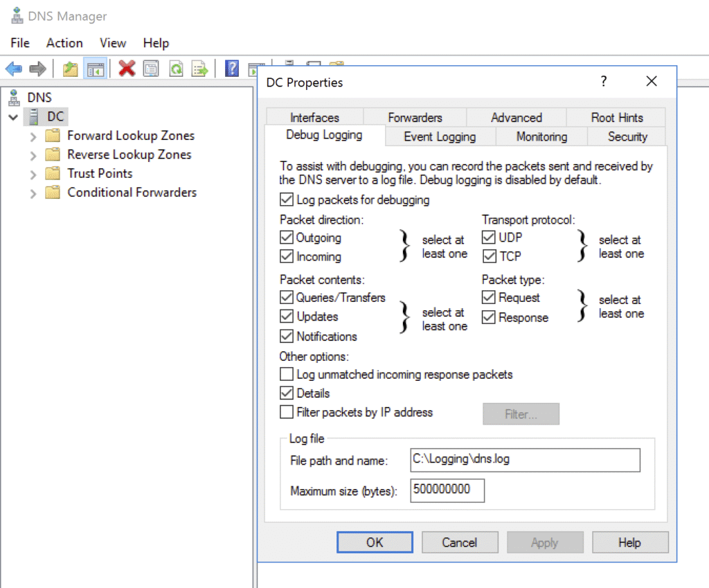Screen dimensions: 709x588
Task: Enable Log unmatched incoming response packets
Action: [x=287, y=375]
